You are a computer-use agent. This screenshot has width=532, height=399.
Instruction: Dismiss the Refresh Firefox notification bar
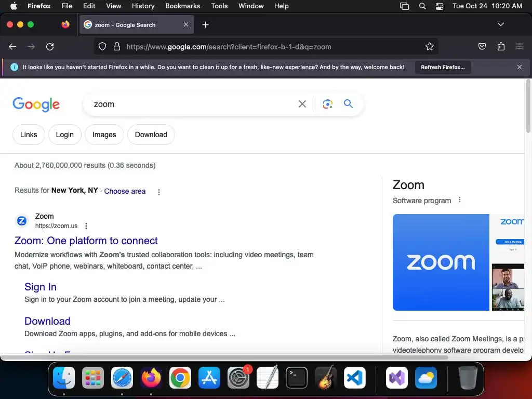point(520,67)
